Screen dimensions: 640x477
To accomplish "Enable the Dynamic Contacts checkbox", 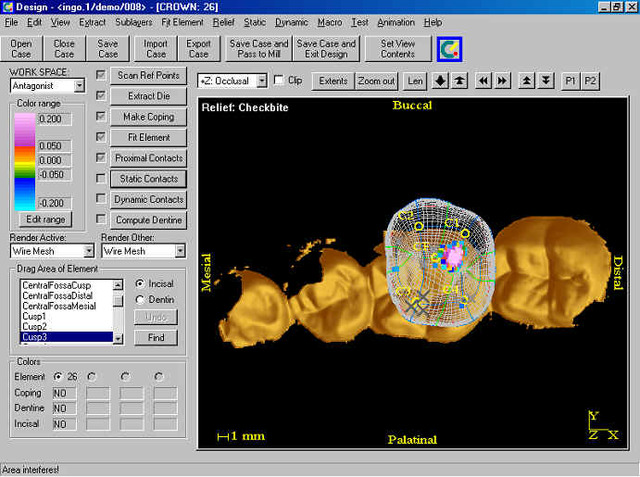I will [100, 199].
